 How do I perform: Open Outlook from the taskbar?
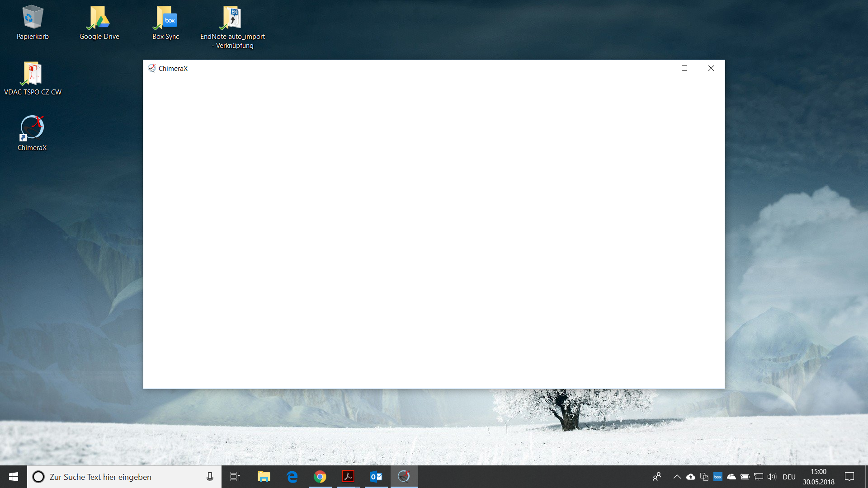pyautogui.click(x=376, y=477)
